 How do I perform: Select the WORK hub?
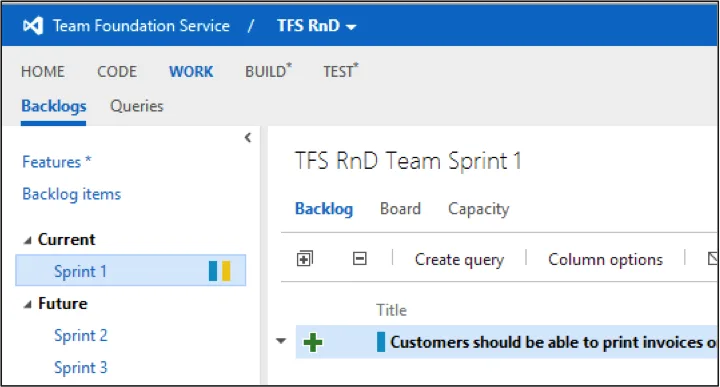tap(191, 72)
